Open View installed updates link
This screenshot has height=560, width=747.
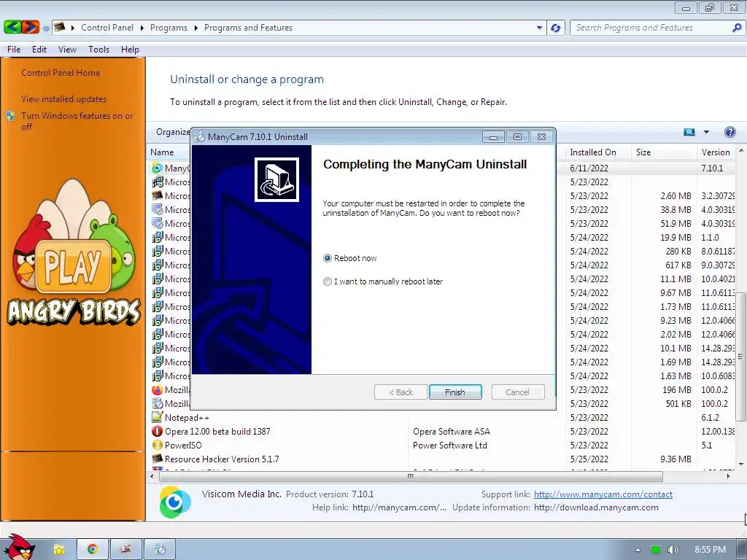tap(64, 99)
